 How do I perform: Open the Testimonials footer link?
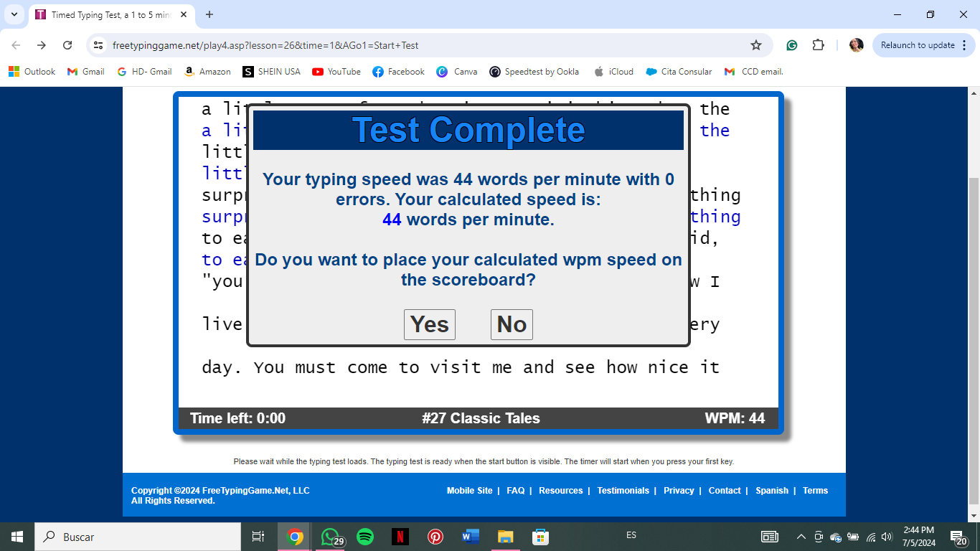point(623,491)
